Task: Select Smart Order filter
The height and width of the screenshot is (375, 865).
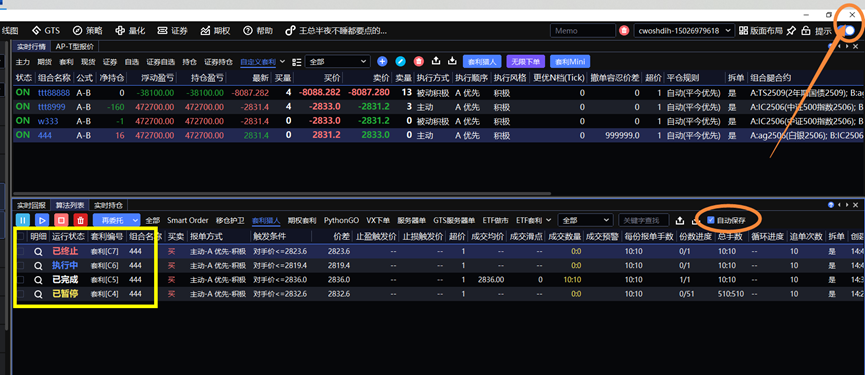Action: coord(188,220)
